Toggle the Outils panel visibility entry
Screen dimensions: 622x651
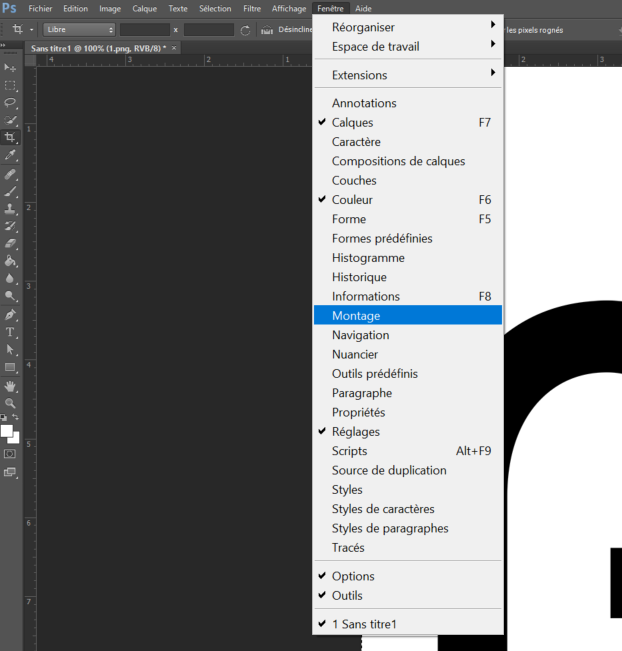408,596
